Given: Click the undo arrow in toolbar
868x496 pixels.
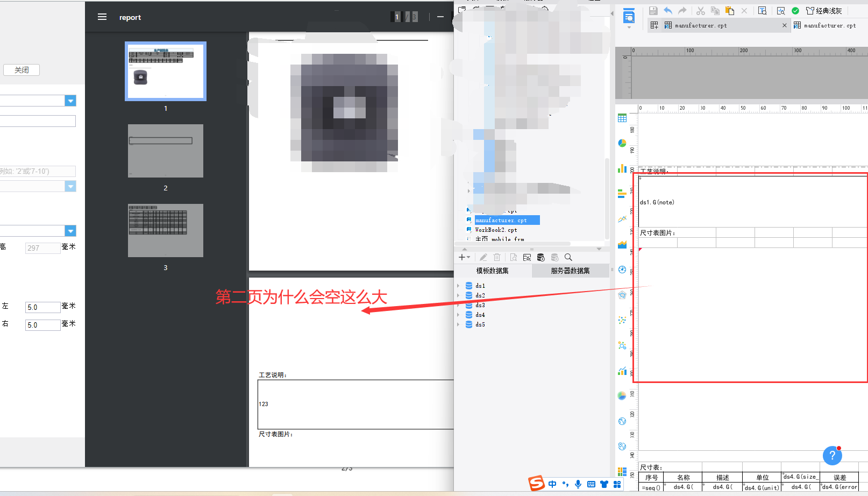Looking at the screenshot, I should (668, 11).
